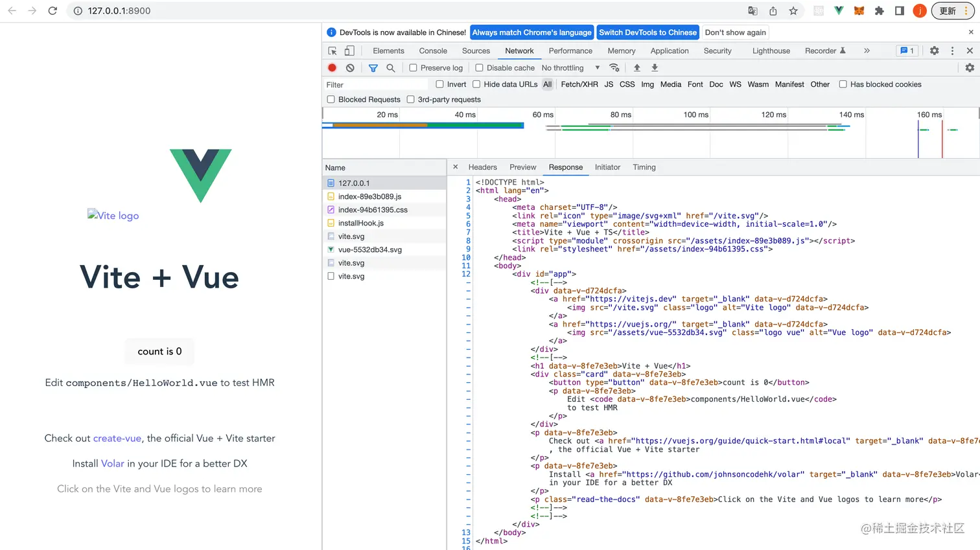Open the issues badge showing 1
Screen dimensions: 980x550
tap(907, 51)
